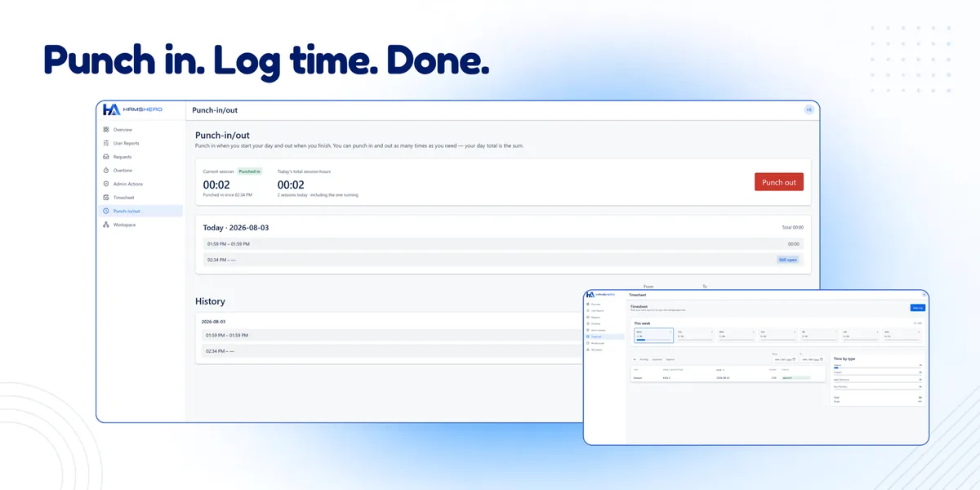Select the All filter tab in Timesheet
This screenshot has height=490, width=980.
[635, 359]
